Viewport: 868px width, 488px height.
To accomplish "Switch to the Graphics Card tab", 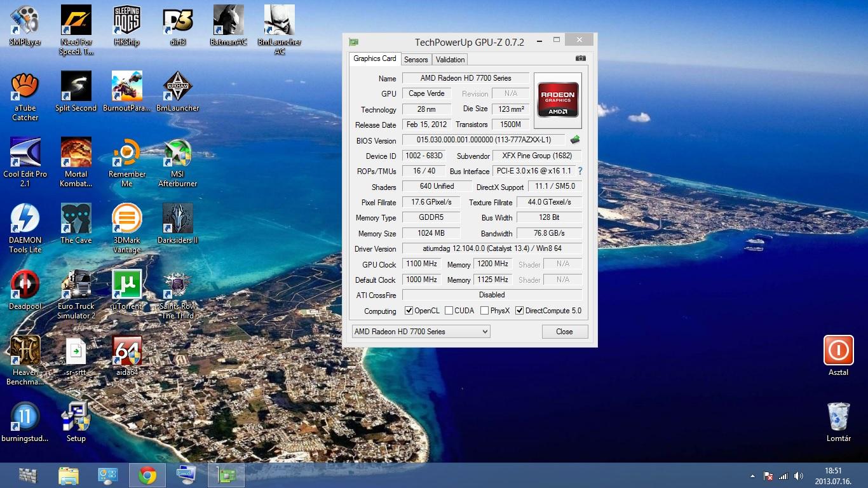I will pos(375,58).
